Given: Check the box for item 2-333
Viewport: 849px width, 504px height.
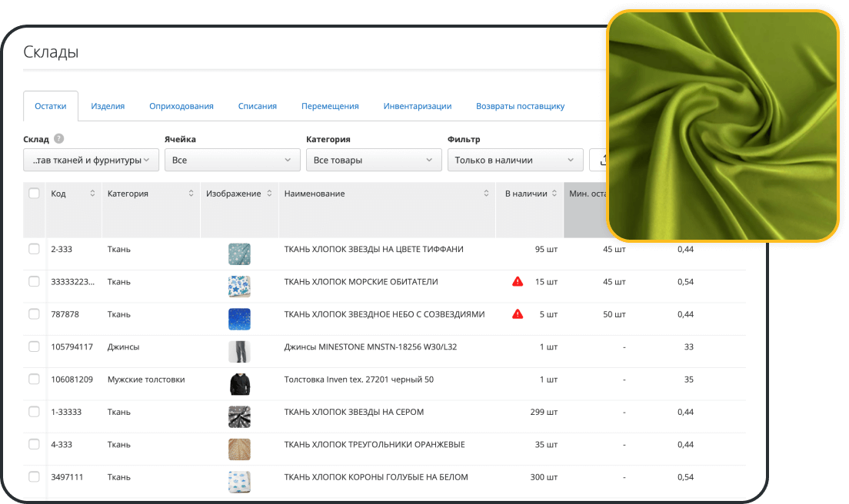Looking at the screenshot, I should (34, 249).
